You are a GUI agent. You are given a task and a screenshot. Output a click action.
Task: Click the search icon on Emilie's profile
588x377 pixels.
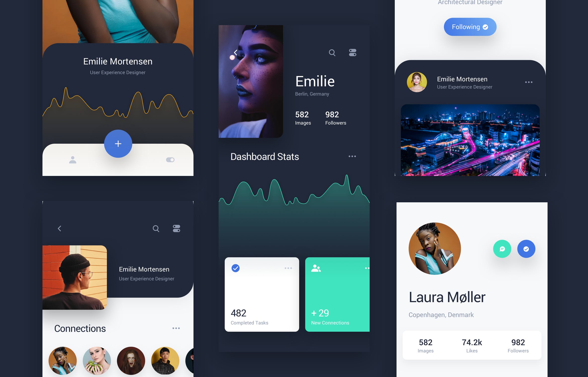332,53
